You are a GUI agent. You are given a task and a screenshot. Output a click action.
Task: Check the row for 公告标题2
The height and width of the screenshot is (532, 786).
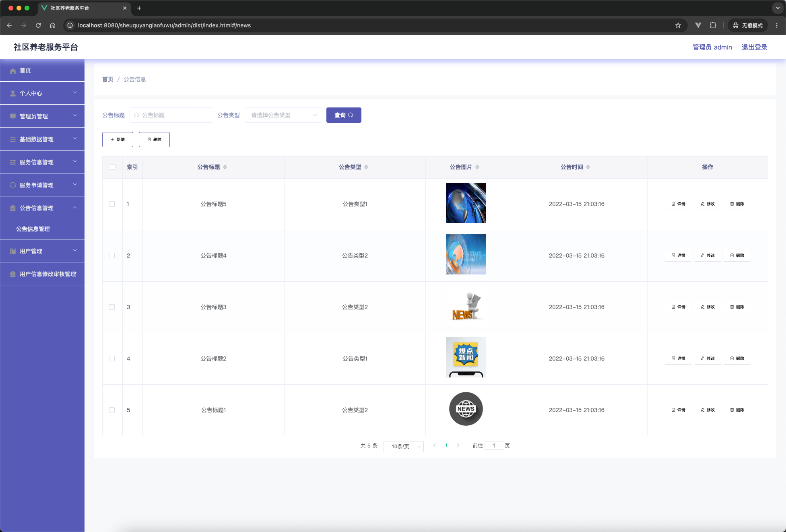pos(112,359)
